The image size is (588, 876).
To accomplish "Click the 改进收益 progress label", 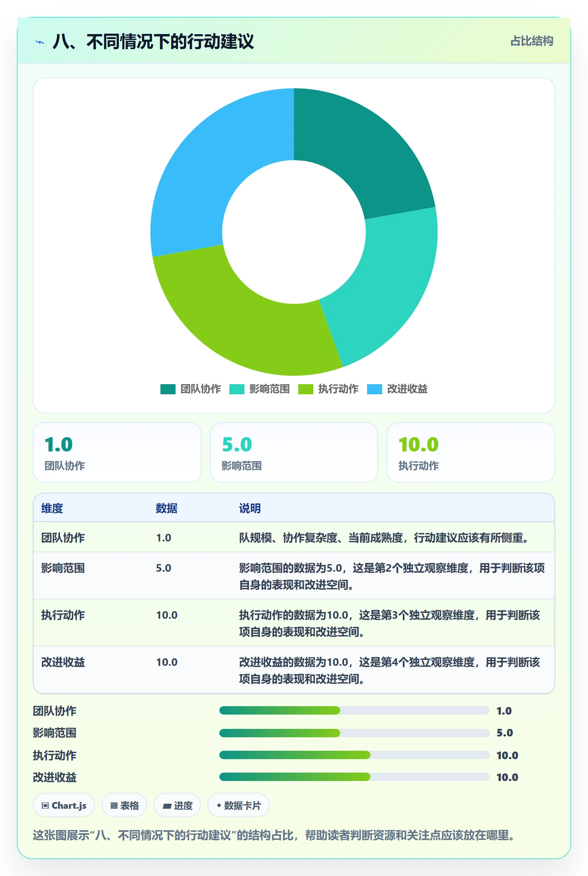I will point(55,777).
